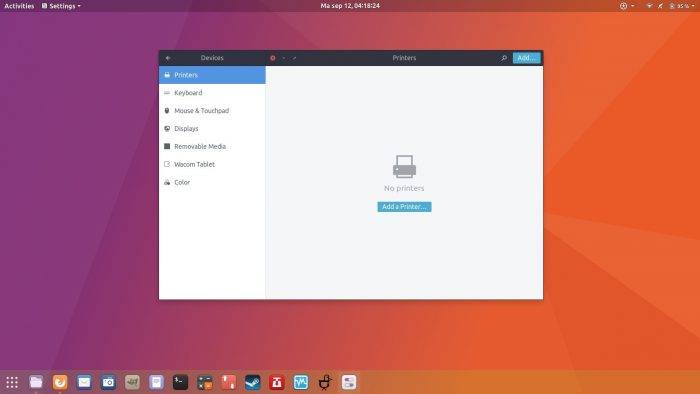
Task: Click the large gray printer placeholder icon
Action: tap(404, 166)
